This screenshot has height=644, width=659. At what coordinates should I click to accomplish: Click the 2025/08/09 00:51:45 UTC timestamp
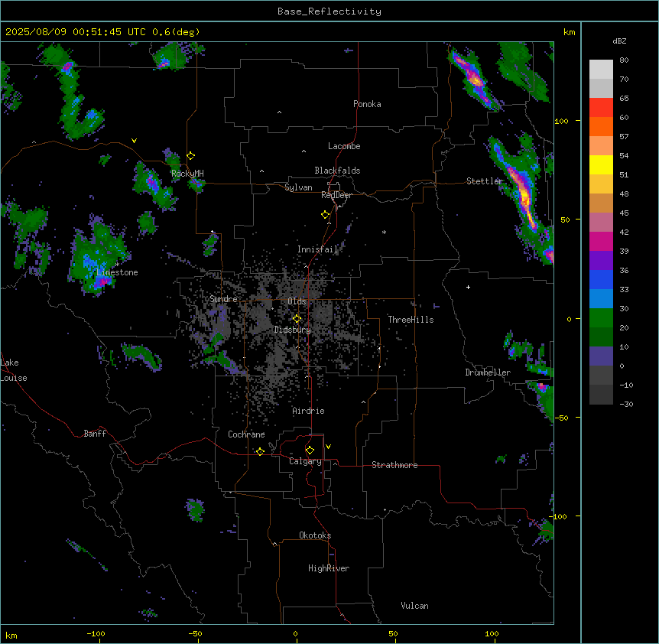coord(76,32)
